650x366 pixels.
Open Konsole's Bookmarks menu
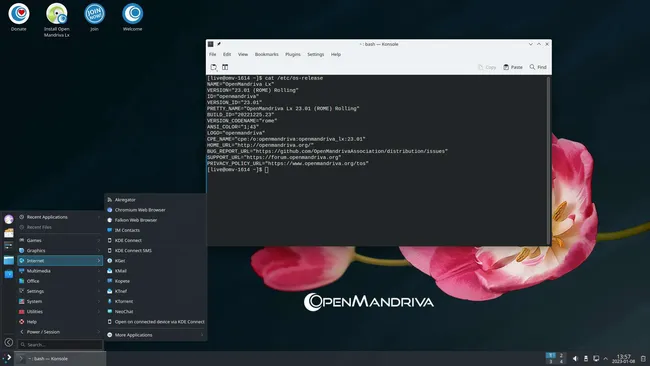pos(267,54)
